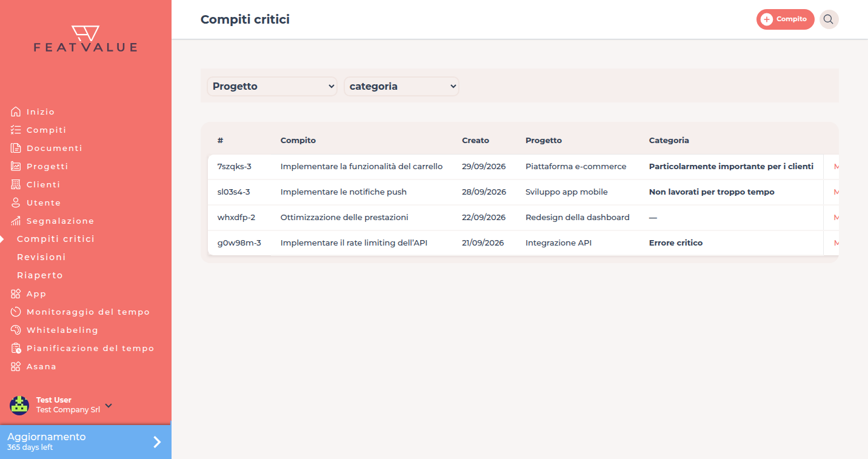868x459 pixels.
Task: Click the Clienti building icon
Action: point(16,184)
